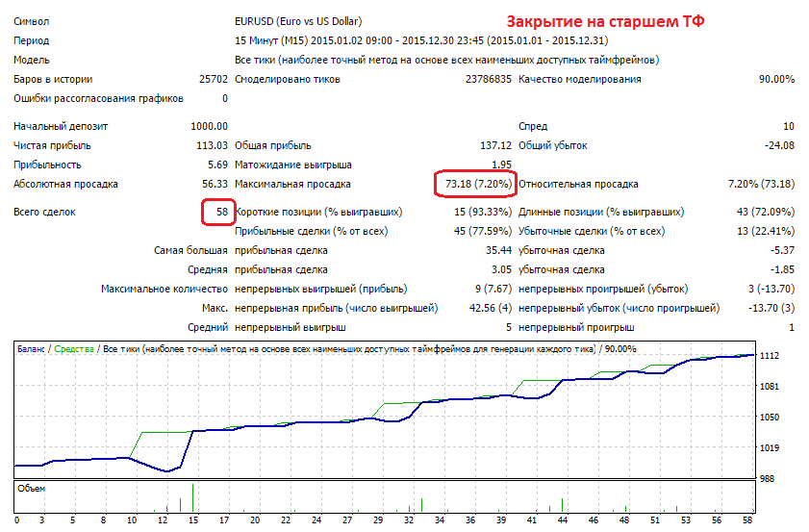Select the maximal consecutive loss value -13.70 (3)
Viewport: 809px width, 532px height.
(x=771, y=308)
